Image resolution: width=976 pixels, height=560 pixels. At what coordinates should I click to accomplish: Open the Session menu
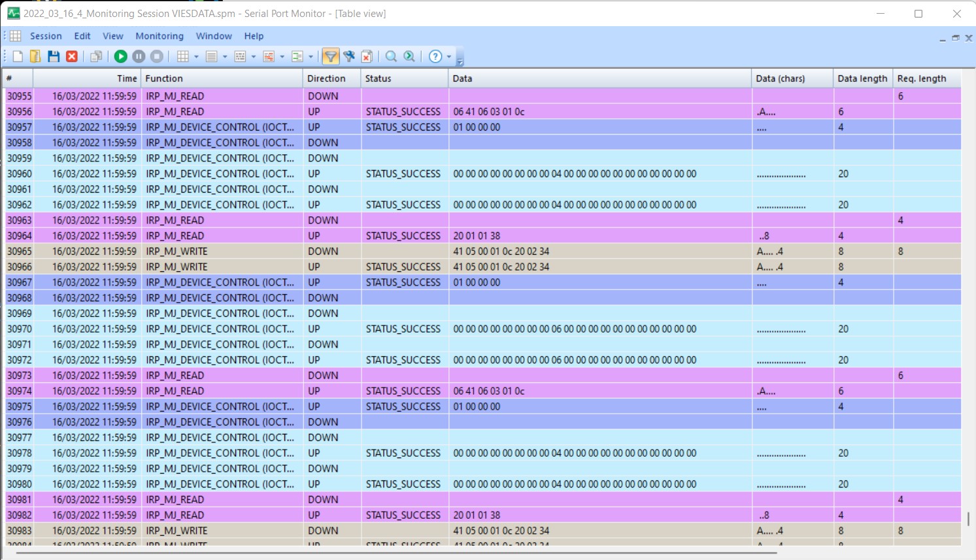(x=46, y=36)
